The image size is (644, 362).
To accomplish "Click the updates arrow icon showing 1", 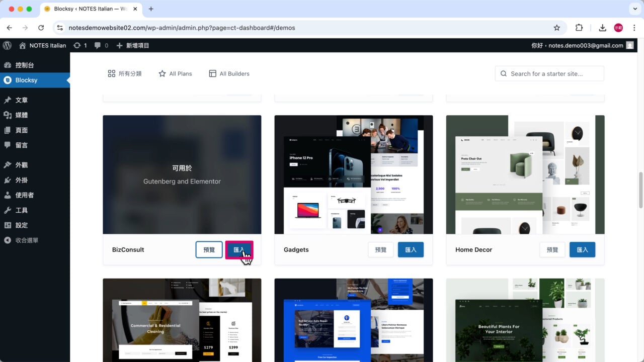I will (79, 45).
